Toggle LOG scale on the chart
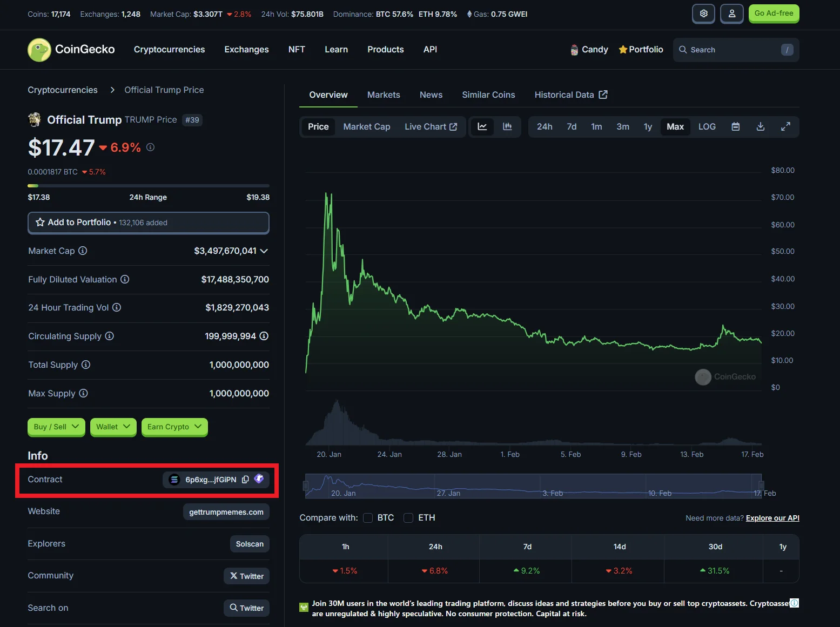 pyautogui.click(x=707, y=126)
